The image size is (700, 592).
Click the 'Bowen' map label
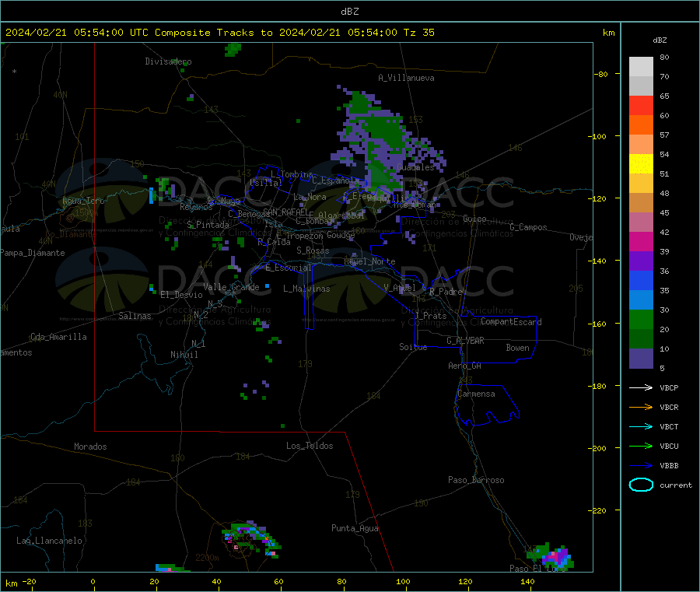517,348
